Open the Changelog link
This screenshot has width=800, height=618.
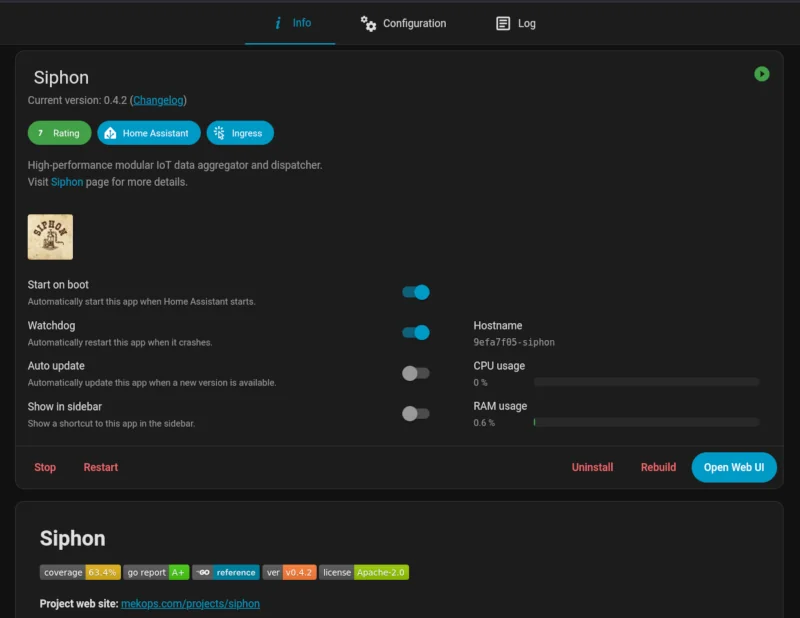(157, 99)
